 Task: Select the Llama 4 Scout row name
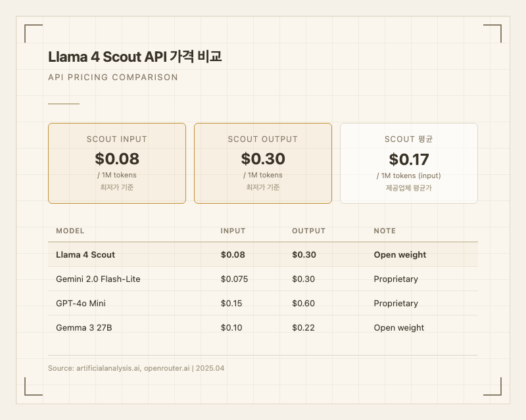(x=85, y=254)
